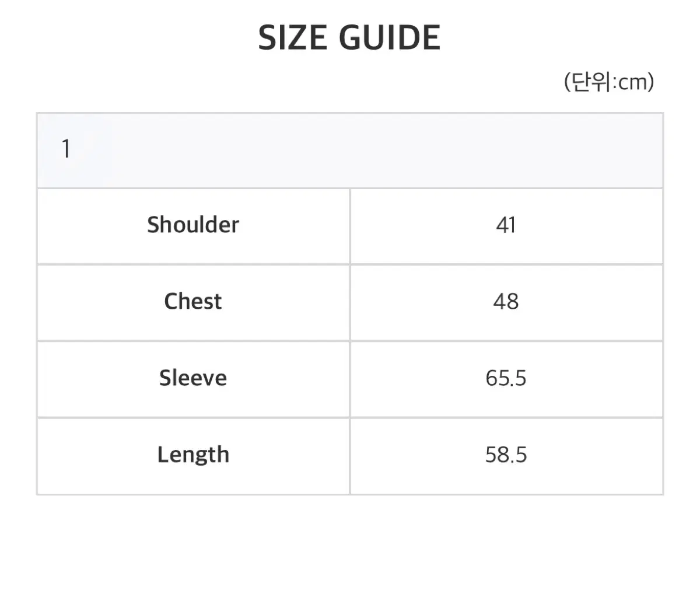Viewport: 700px width, 593px height.
Task: Click the Korean text 단위 in unit note
Action: (590, 82)
